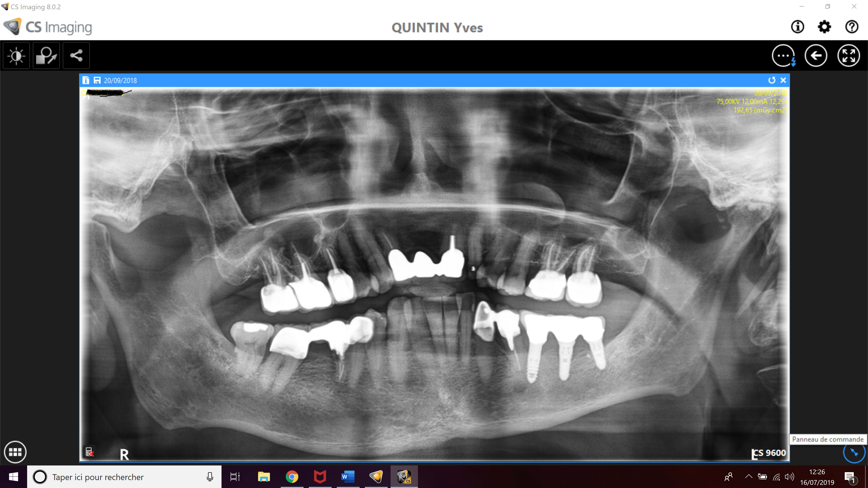Screen dimensions: 868x488
Task: Go back with the left arrow button
Action: (816, 56)
